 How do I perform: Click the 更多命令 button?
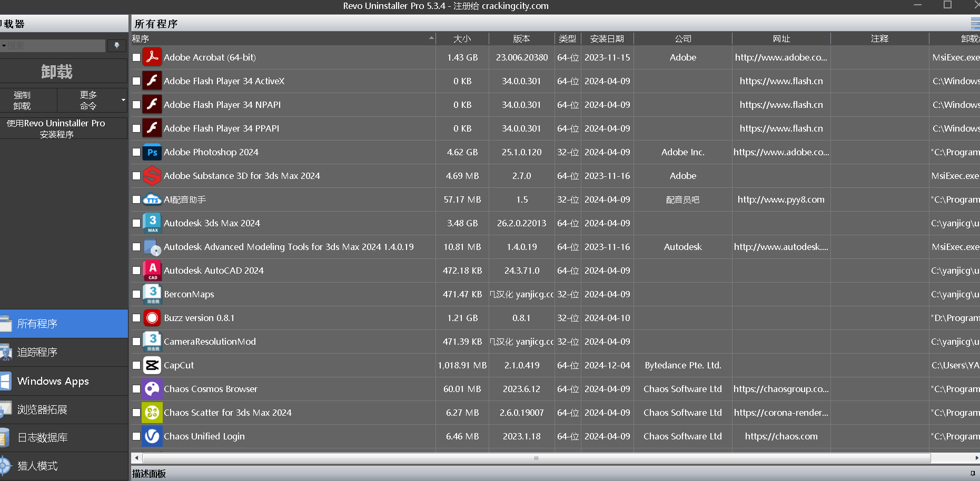88,100
